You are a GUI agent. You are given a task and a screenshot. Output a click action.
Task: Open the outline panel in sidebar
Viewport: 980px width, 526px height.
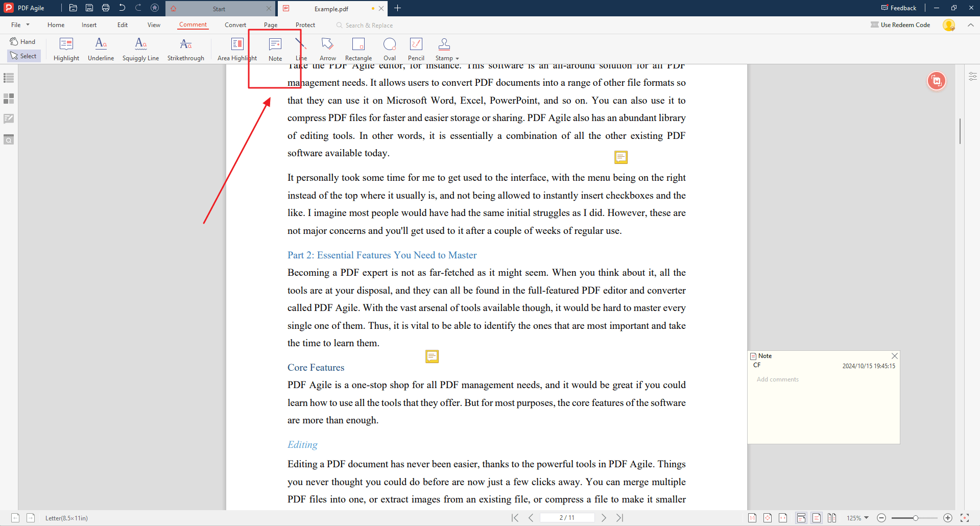(9, 78)
